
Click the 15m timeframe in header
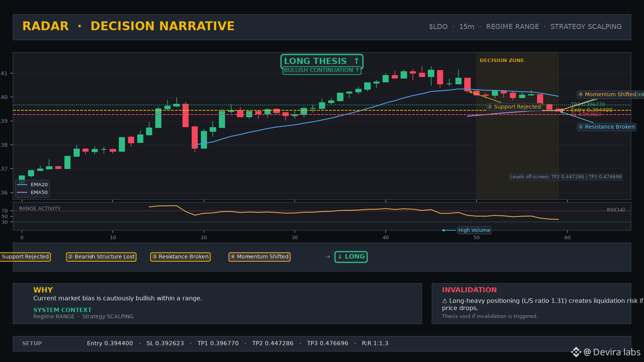pyautogui.click(x=467, y=27)
